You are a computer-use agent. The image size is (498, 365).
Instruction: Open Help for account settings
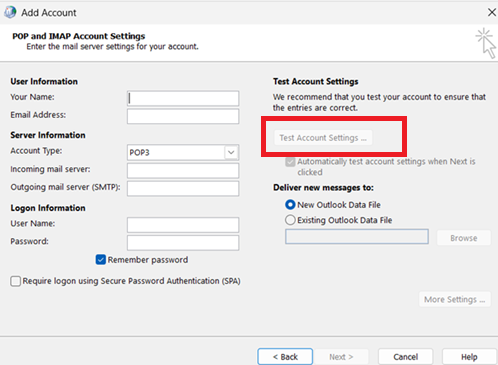tap(469, 357)
